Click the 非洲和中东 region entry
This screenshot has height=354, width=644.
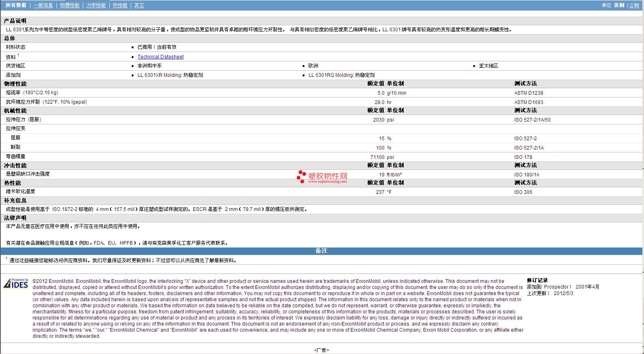pyautogui.click(x=149, y=66)
